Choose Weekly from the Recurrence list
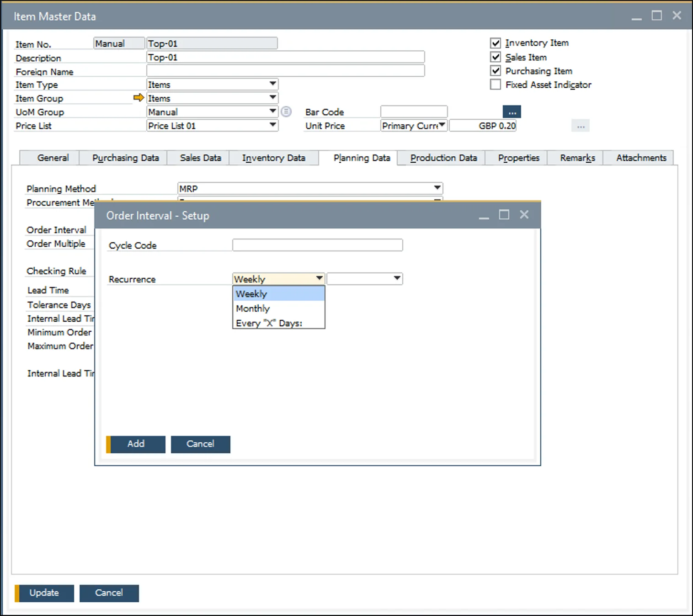Screen dimensions: 693x616 pyautogui.click(x=279, y=294)
